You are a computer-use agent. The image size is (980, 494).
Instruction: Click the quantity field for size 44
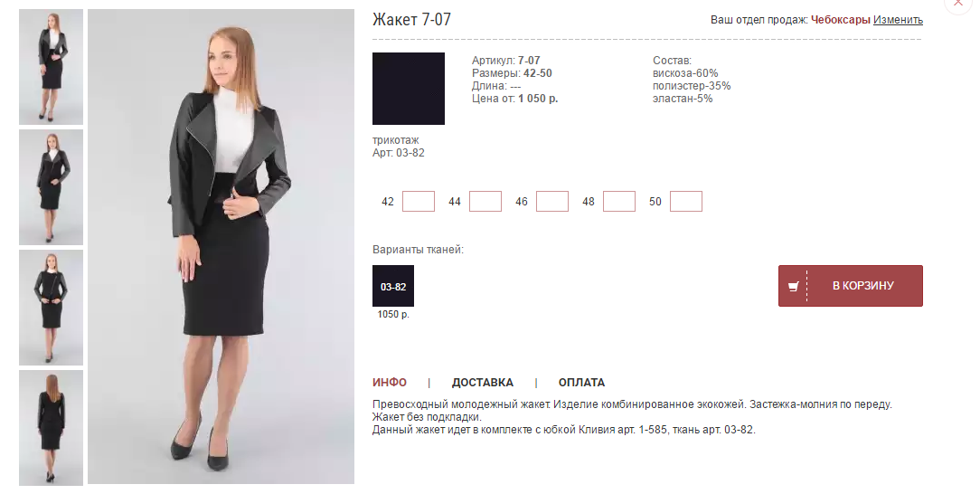tap(485, 202)
